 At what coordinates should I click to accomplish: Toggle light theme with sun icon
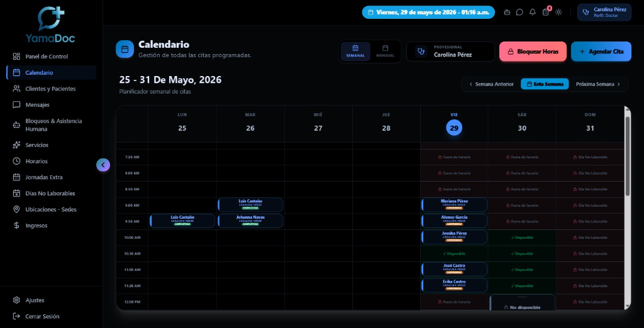click(558, 13)
